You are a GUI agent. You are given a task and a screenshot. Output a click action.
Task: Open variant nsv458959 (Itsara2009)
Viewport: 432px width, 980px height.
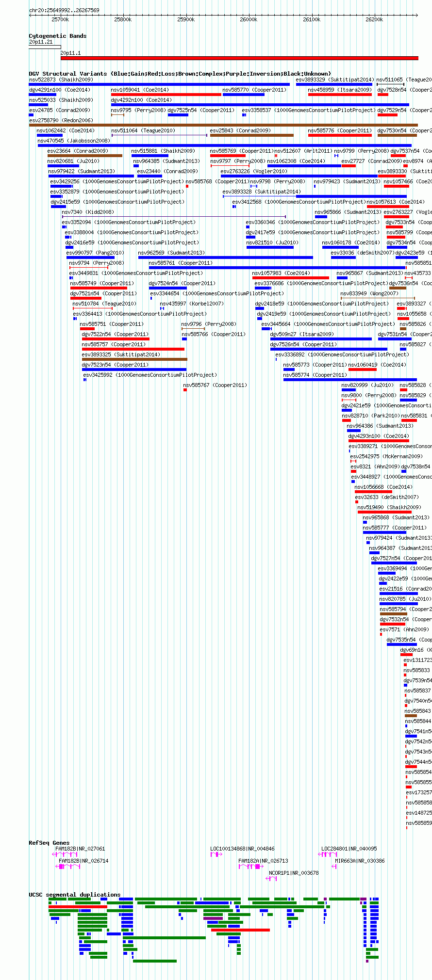coord(340,90)
